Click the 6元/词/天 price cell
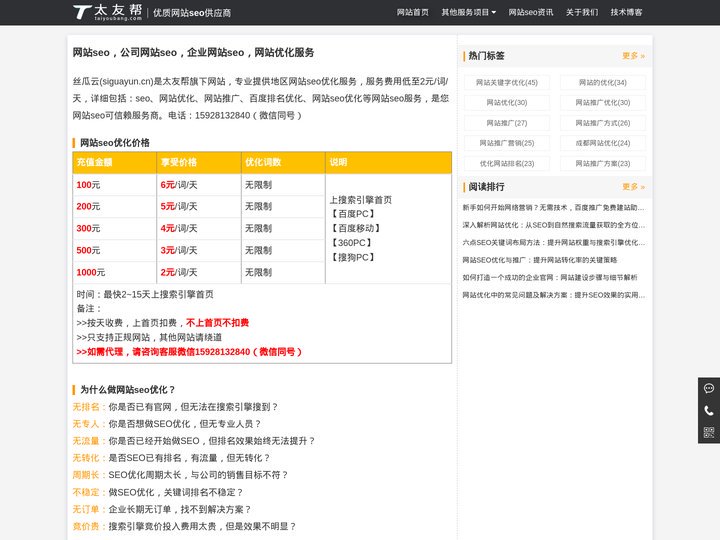The image size is (720, 540). click(x=199, y=185)
